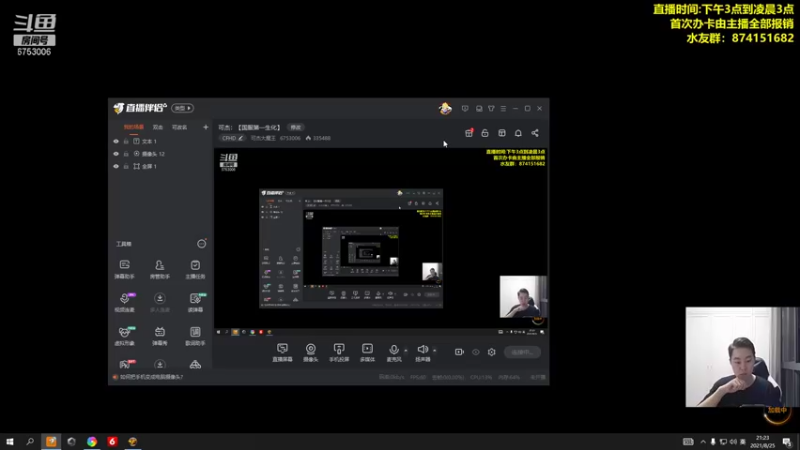Click the greyed download tool in middle row
This screenshot has height=450, width=800.
pos(160,302)
